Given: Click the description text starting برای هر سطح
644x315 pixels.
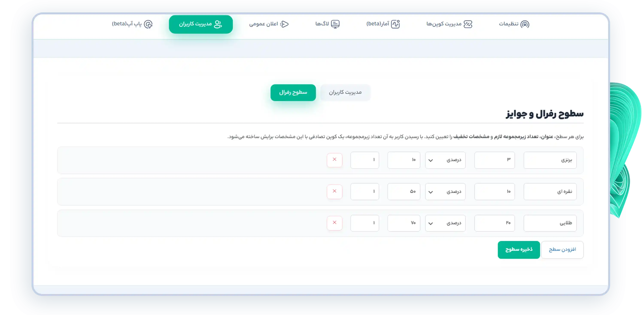Looking at the screenshot, I should pyautogui.click(x=406, y=137).
